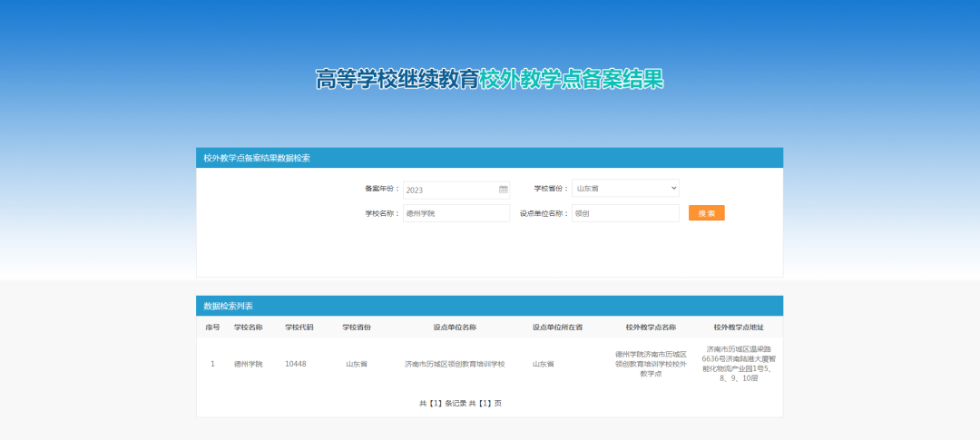Click the 学校名称 column header
The width and height of the screenshot is (980, 440).
248,328
